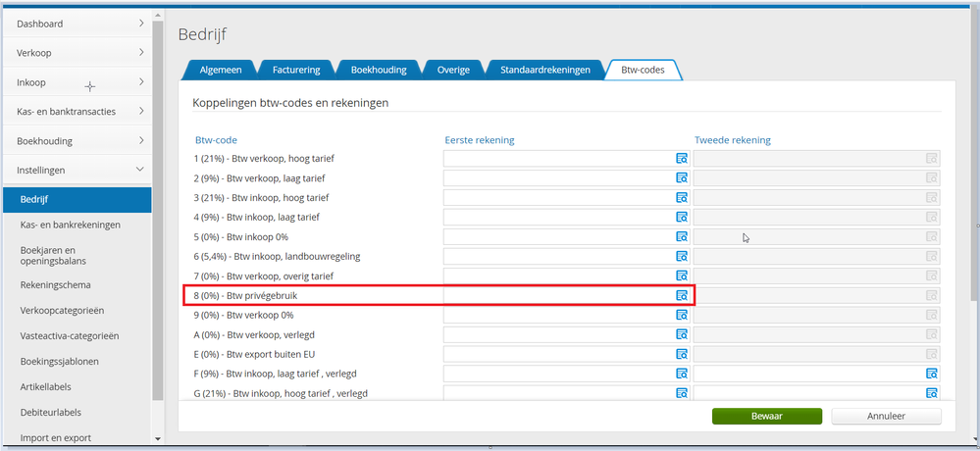Switch to the Facturering tab
The image size is (980, 451).
[296, 70]
